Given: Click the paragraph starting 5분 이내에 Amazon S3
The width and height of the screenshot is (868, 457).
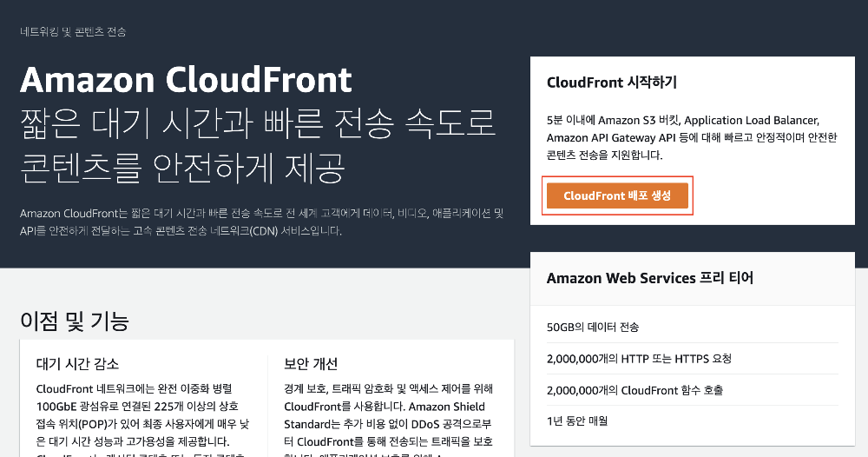Looking at the screenshot, I should coord(692,137).
